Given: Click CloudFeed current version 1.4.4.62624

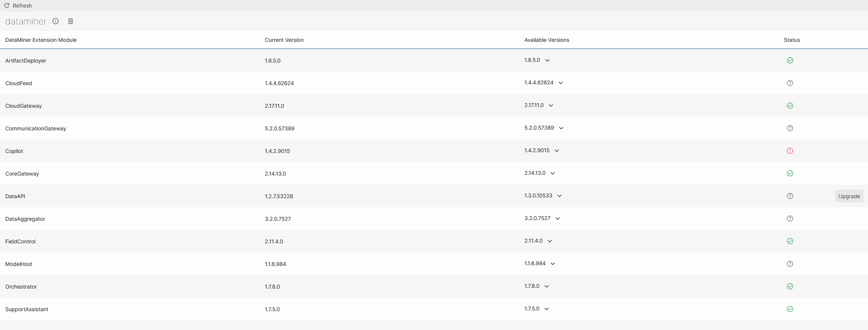Looking at the screenshot, I should tap(279, 83).
